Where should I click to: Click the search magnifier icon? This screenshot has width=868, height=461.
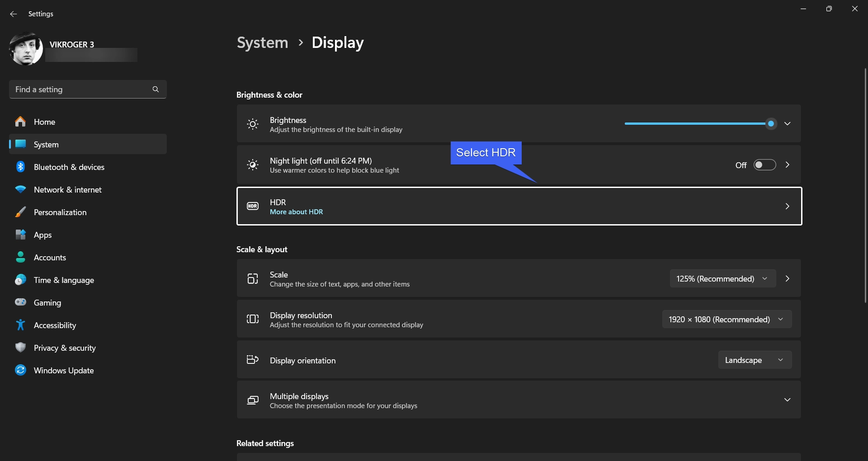156,89
